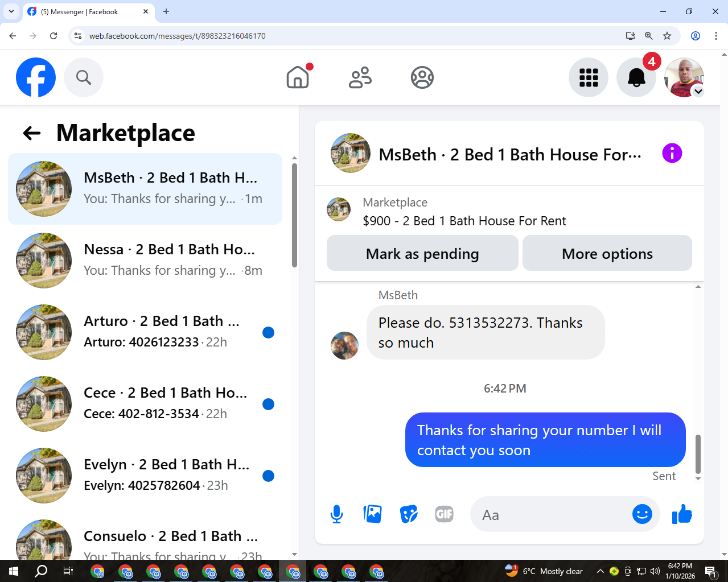Screen dimensions: 728x582
Task: Open the Menu grid icon
Action: [589, 77]
